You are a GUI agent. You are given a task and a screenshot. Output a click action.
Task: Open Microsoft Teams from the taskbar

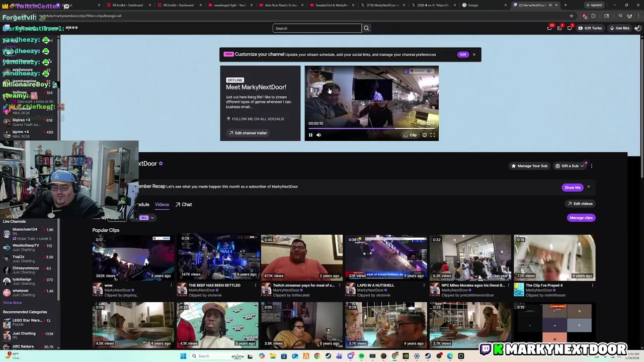click(339, 356)
